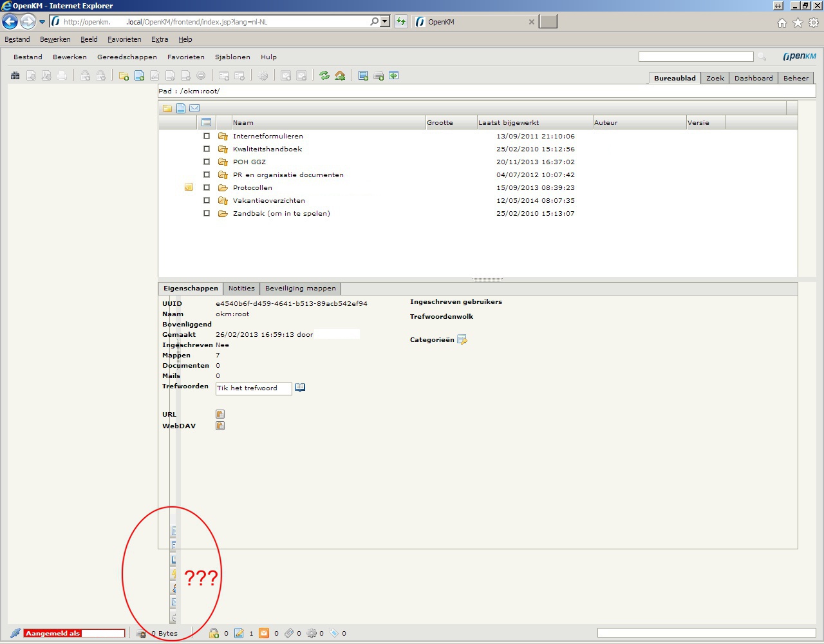Switch to the Dashboard tab
824x644 pixels.
[x=753, y=78]
